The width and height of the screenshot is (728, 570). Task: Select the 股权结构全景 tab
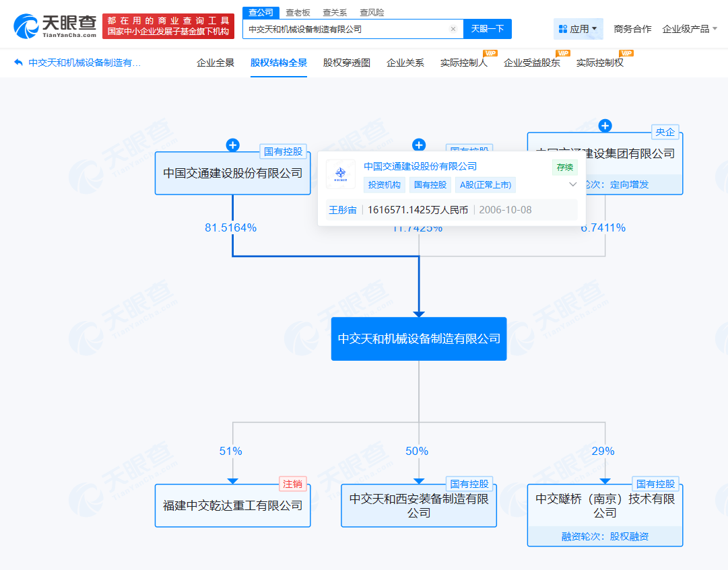coord(279,63)
